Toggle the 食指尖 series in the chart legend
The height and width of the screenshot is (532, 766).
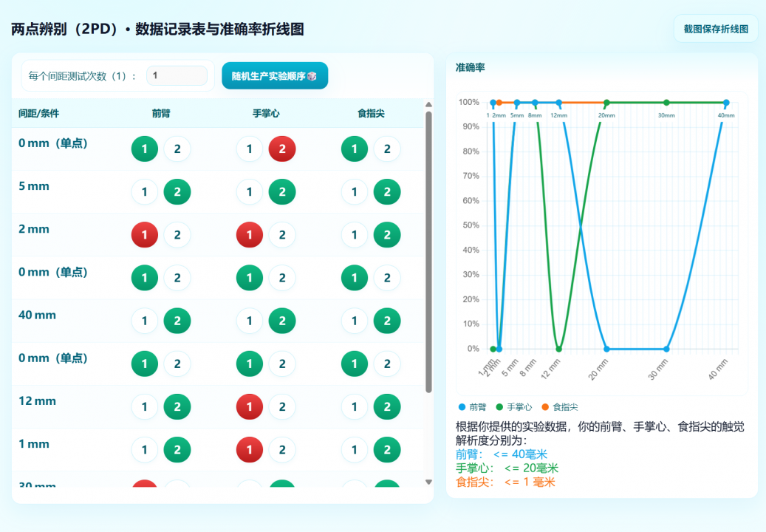click(560, 407)
